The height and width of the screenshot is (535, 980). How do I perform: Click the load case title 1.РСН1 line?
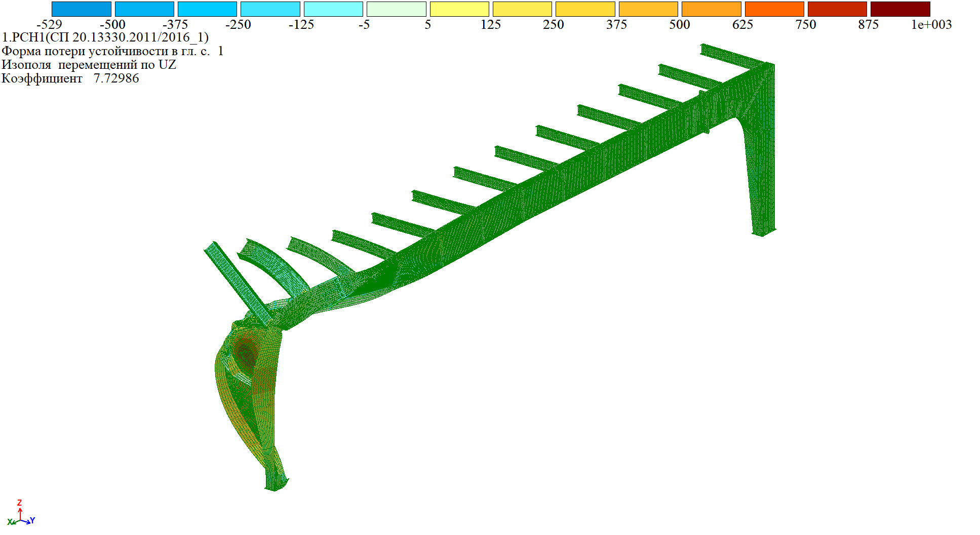tap(105, 37)
